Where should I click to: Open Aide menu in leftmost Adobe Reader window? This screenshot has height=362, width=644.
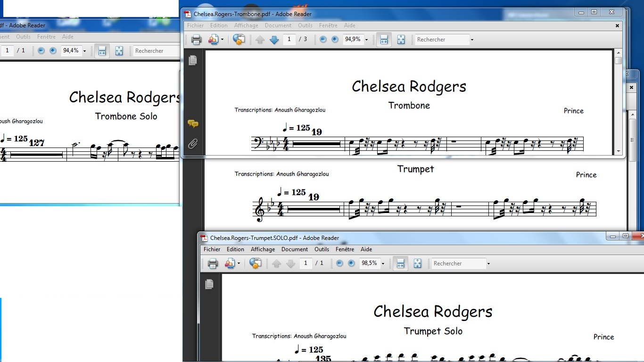[68, 37]
